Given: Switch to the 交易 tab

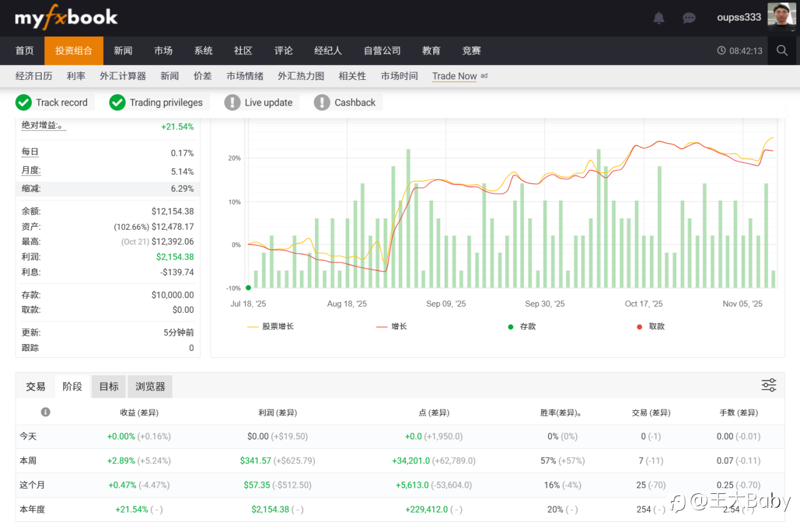Looking at the screenshot, I should pyautogui.click(x=36, y=387).
